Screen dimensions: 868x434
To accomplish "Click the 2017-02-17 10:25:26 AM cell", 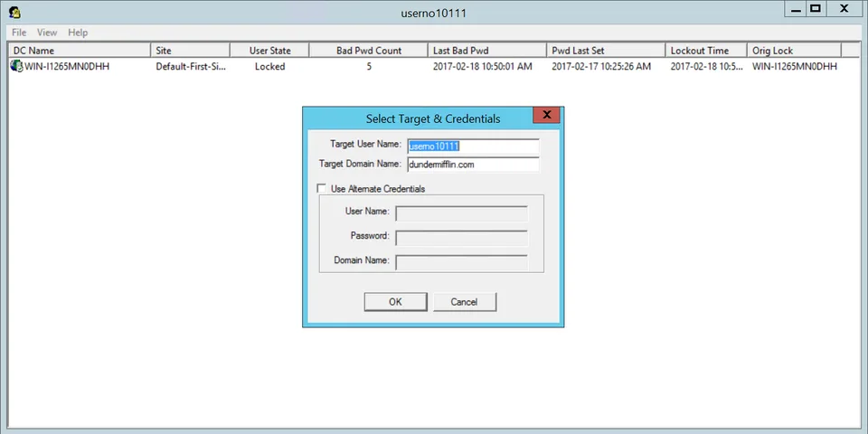I will pyautogui.click(x=601, y=66).
